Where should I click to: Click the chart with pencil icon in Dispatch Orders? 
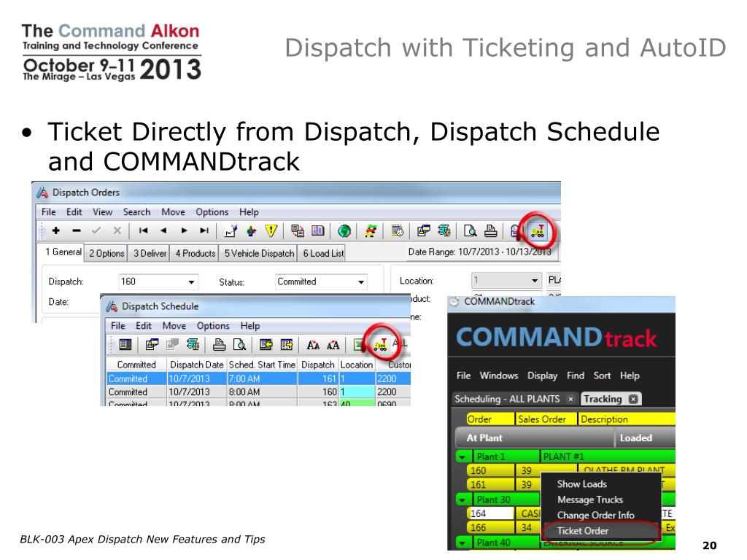[x=231, y=231]
